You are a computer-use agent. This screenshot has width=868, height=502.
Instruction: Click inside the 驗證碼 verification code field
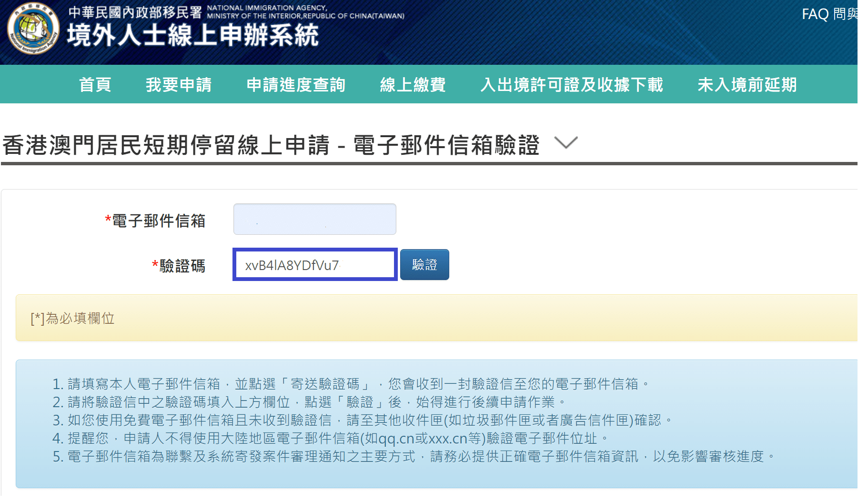pos(314,265)
